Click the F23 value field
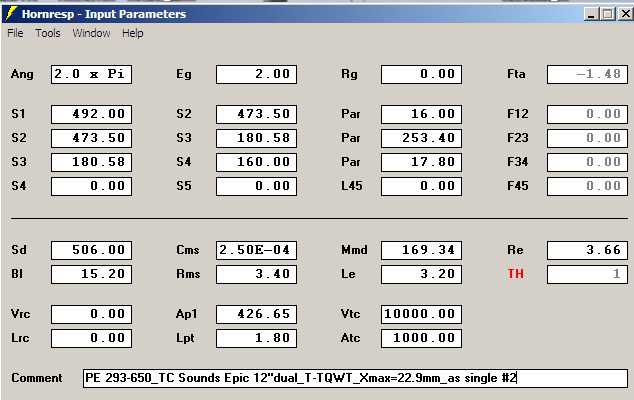 (x=587, y=138)
